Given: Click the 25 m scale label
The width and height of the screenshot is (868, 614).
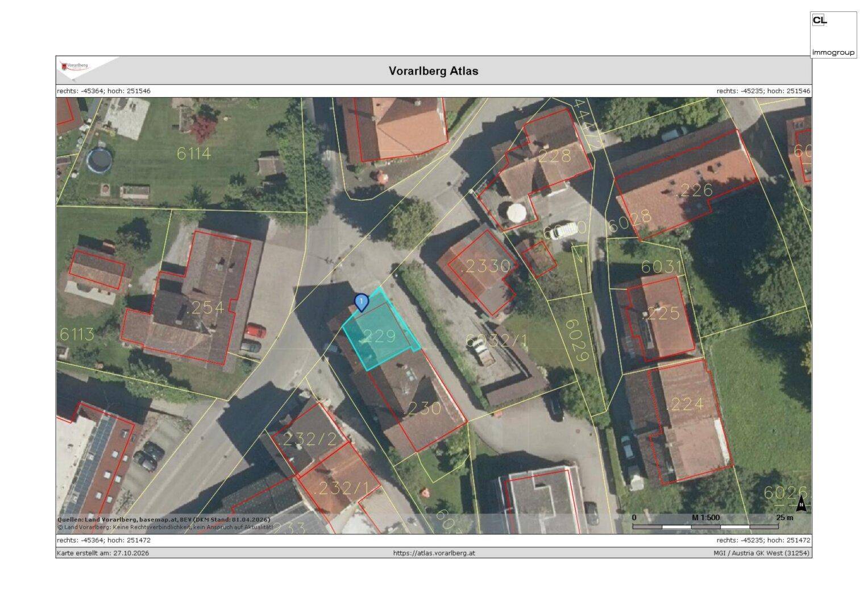Looking at the screenshot, I should coord(784,517).
